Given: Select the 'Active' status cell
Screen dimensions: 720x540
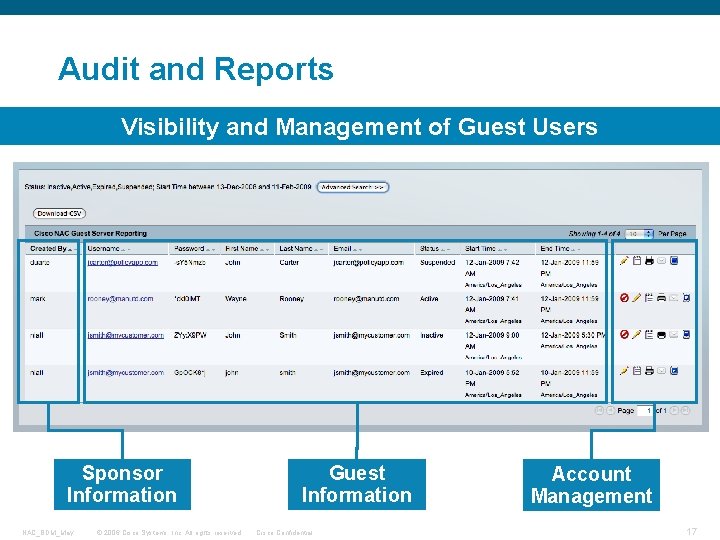Looking at the screenshot, I should (429, 298).
